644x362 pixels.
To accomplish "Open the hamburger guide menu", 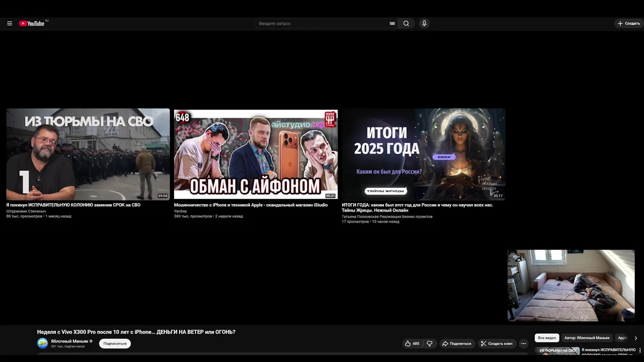I will tap(9, 24).
